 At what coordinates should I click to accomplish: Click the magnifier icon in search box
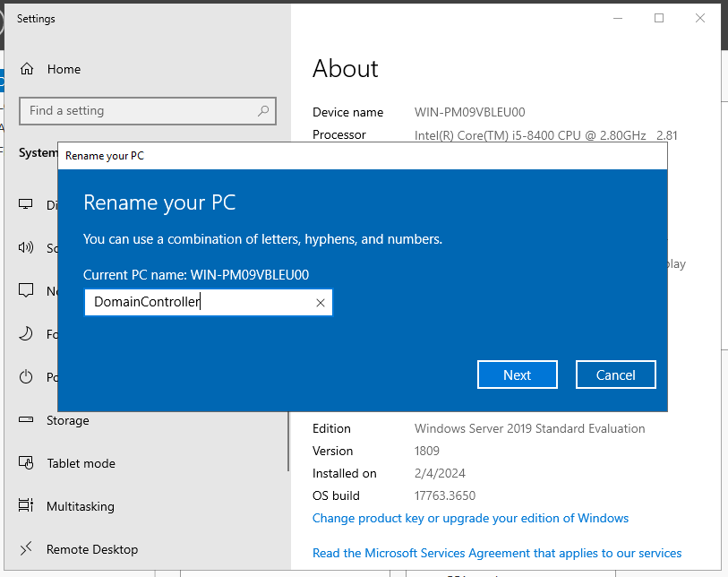pyautogui.click(x=263, y=111)
